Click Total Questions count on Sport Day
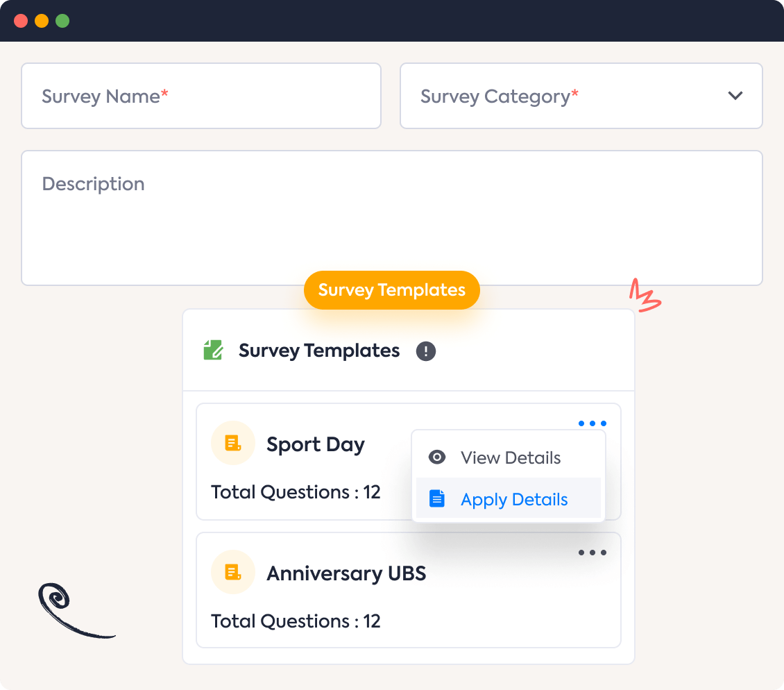 (x=296, y=491)
